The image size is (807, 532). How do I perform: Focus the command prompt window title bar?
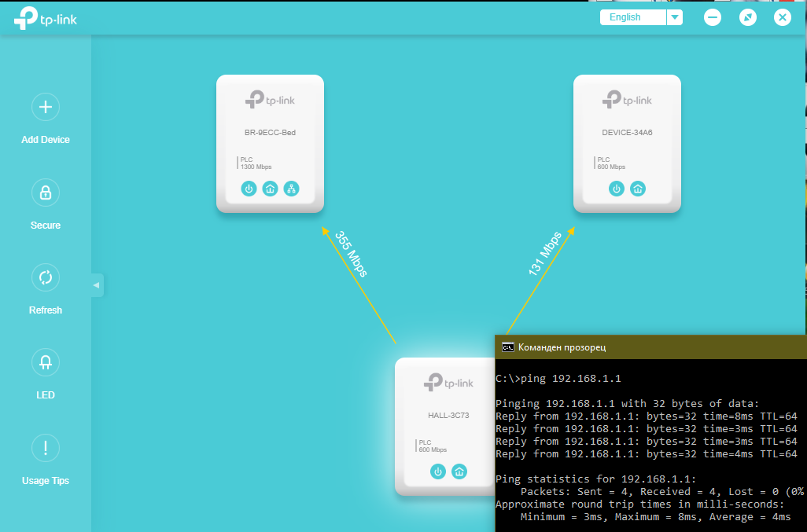tap(645, 347)
